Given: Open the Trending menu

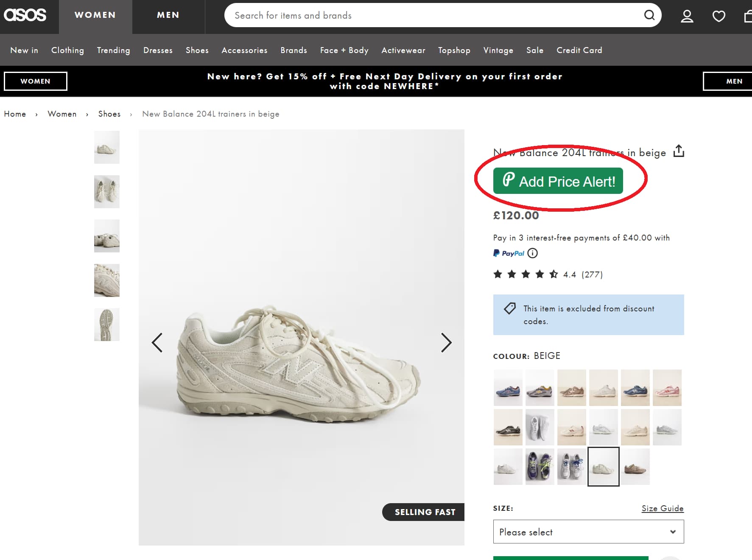Looking at the screenshot, I should (x=113, y=50).
